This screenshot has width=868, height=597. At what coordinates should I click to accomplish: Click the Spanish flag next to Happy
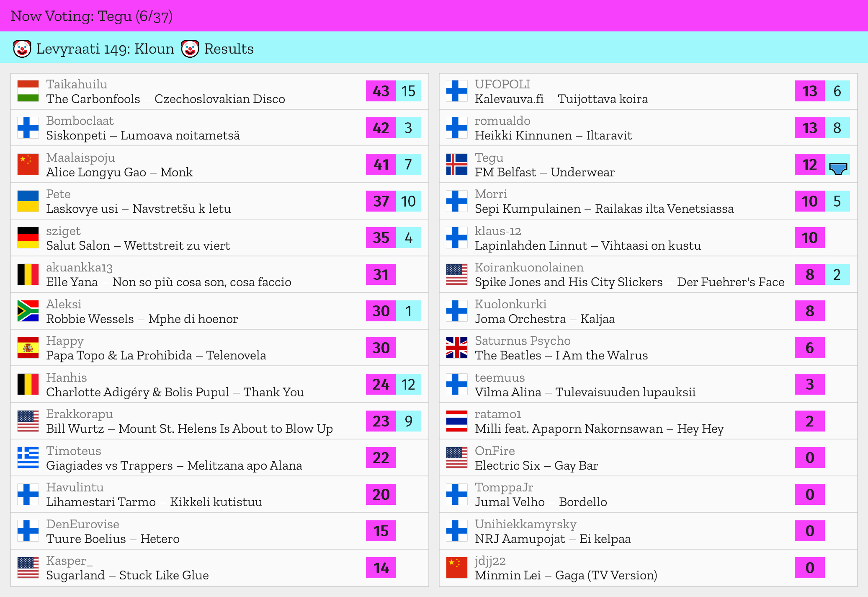28,348
